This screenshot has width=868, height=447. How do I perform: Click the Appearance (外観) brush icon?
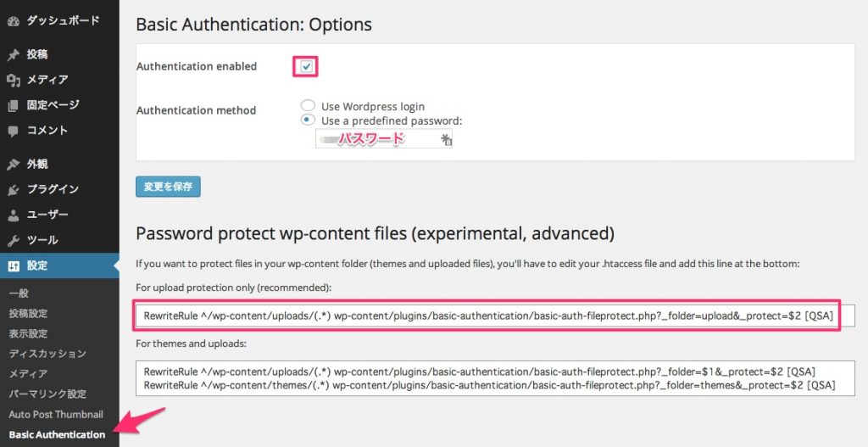click(14, 165)
